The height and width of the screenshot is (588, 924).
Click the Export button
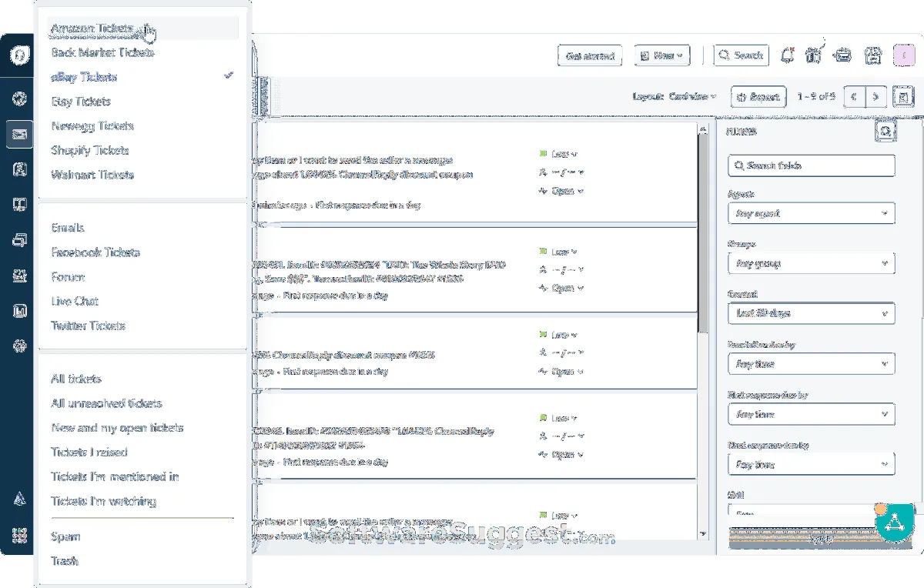758,97
